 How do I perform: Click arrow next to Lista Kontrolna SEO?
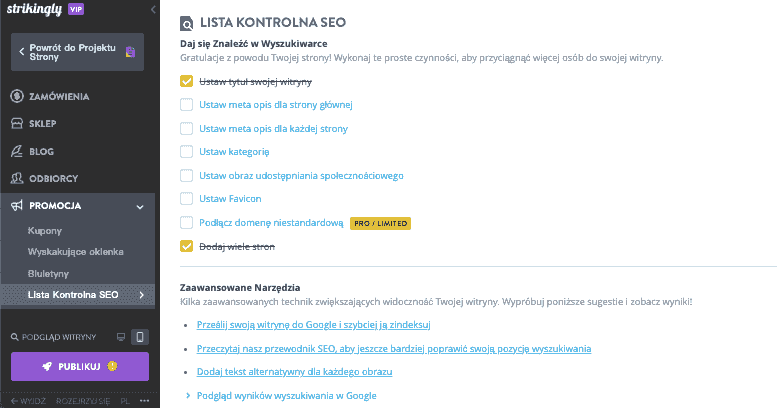142,295
